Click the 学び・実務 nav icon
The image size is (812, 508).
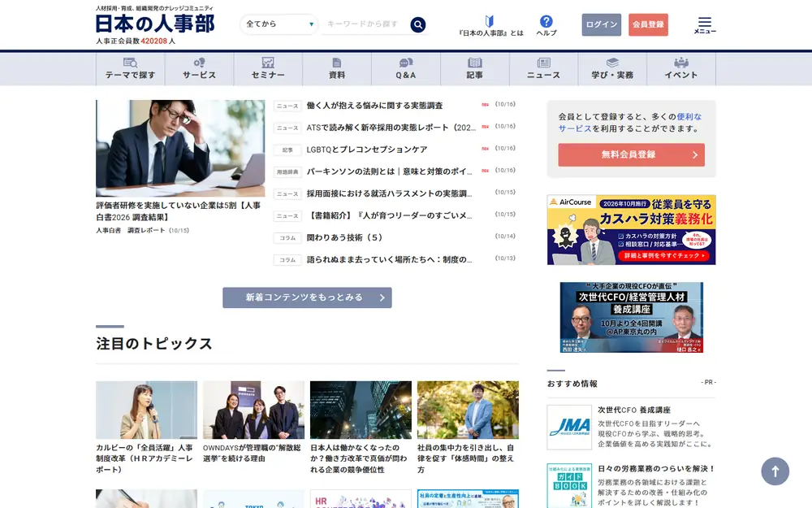(x=612, y=63)
